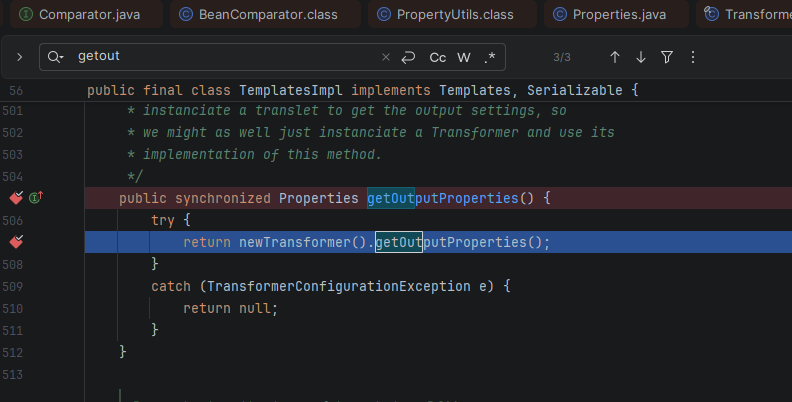
Task: Expand the replace field chevron
Action: click(19, 57)
